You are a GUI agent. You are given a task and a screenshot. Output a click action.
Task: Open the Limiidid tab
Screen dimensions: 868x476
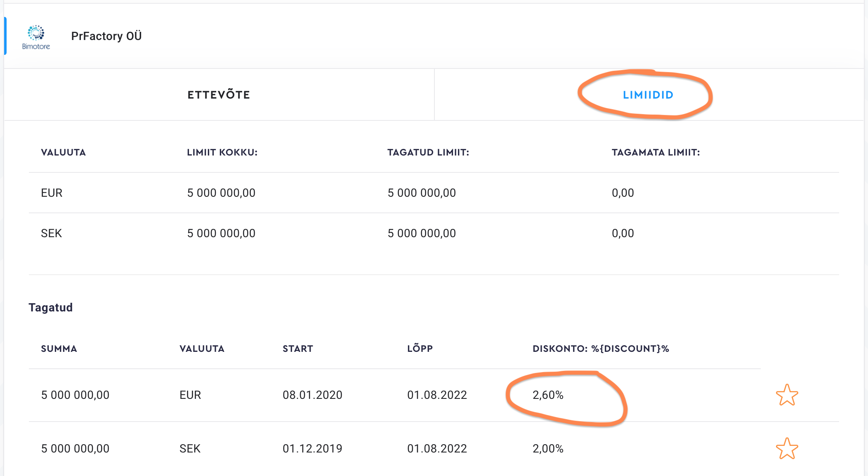click(x=648, y=95)
